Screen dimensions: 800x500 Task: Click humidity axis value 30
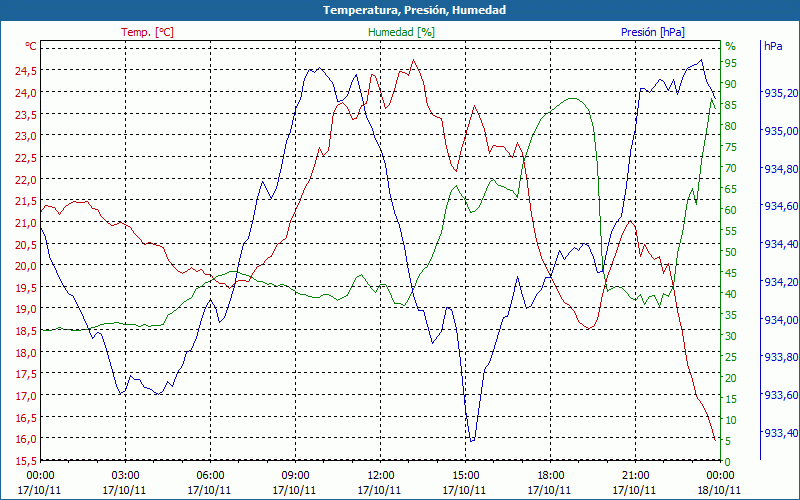click(731, 336)
